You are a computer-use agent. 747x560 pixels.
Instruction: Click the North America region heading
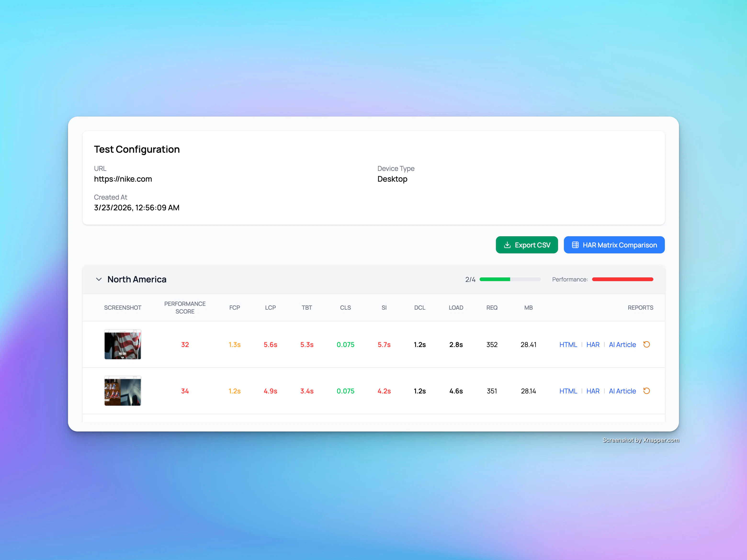137,280
